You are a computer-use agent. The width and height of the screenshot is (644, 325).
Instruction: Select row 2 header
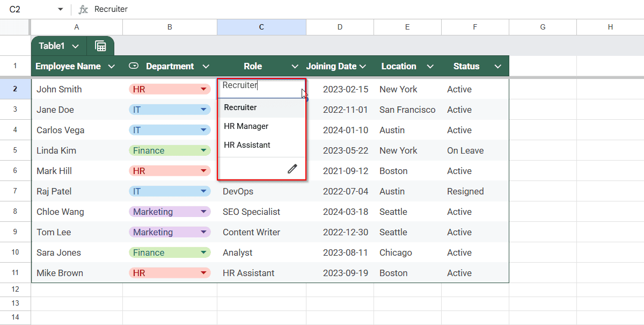coord(15,89)
